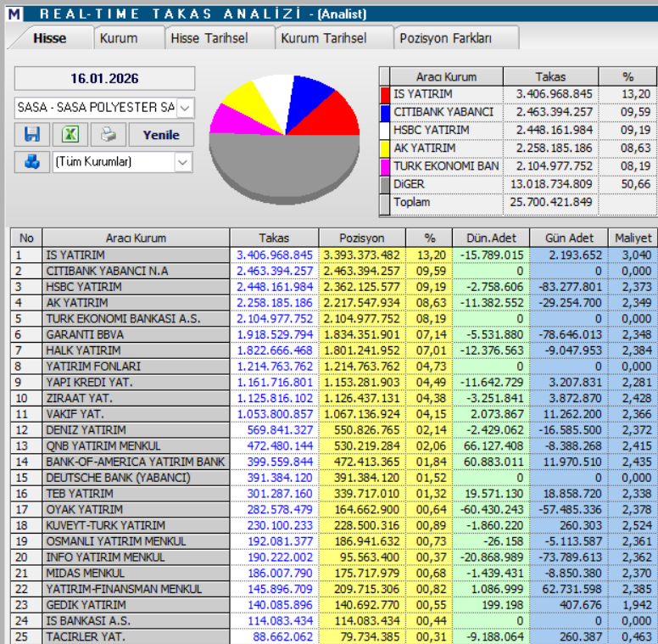Click the M application logo icon
Image resolution: width=658 pixels, height=644 pixels.
(x=14, y=14)
